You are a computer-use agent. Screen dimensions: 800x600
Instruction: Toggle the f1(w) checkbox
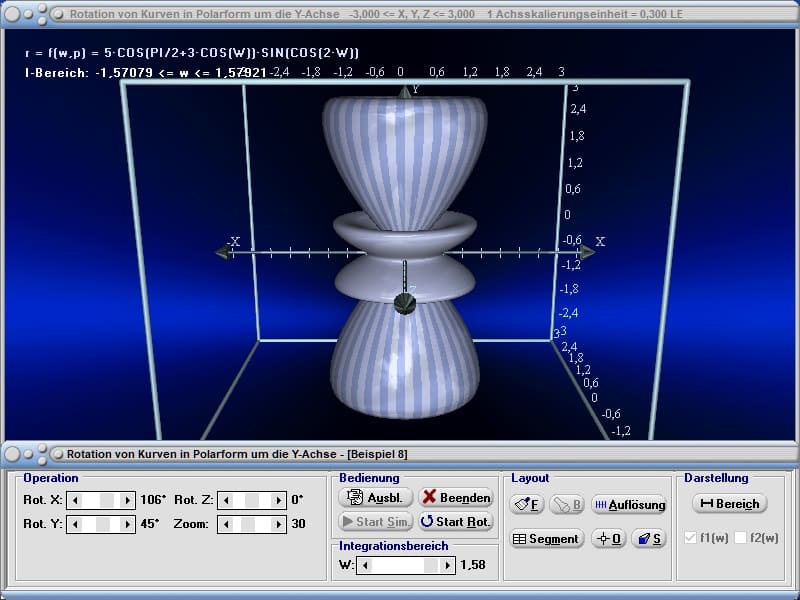point(690,538)
